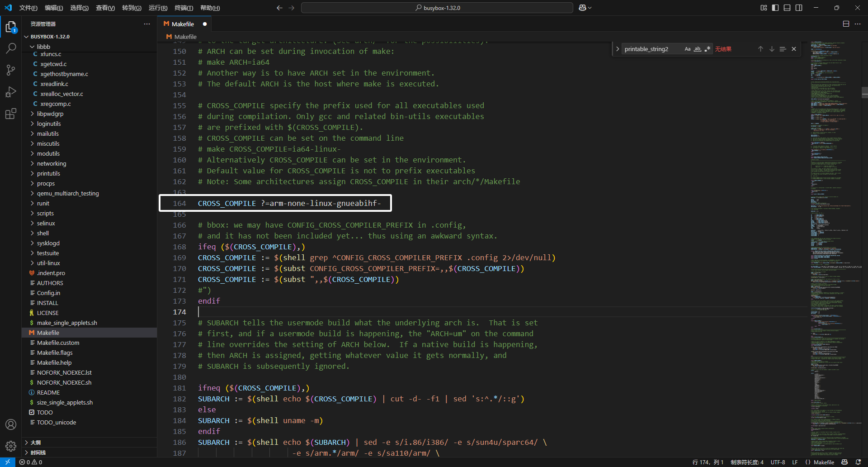Open the 文件(F) menu
Image resolution: width=868 pixels, height=467 pixels.
(28, 8)
